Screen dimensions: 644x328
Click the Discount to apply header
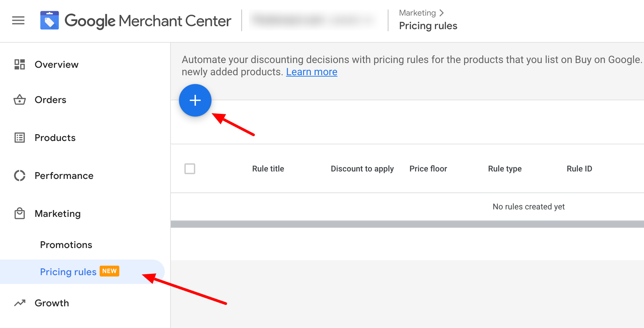click(x=362, y=169)
